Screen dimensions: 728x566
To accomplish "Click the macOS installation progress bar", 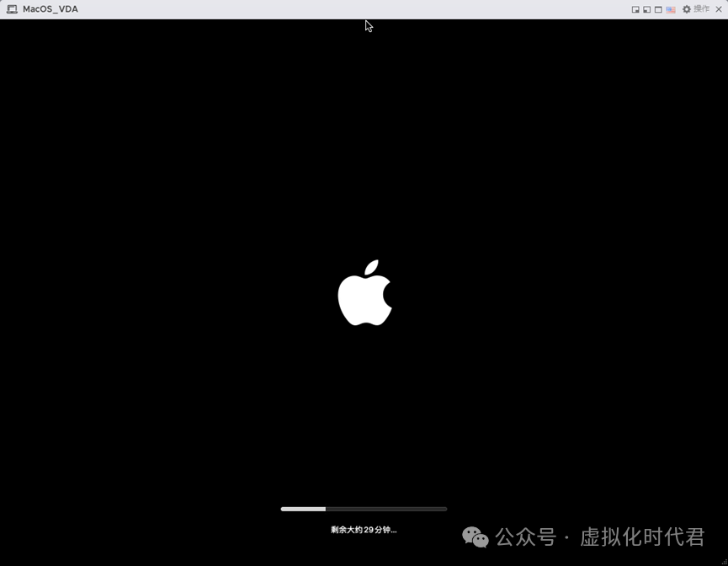I will click(364, 509).
